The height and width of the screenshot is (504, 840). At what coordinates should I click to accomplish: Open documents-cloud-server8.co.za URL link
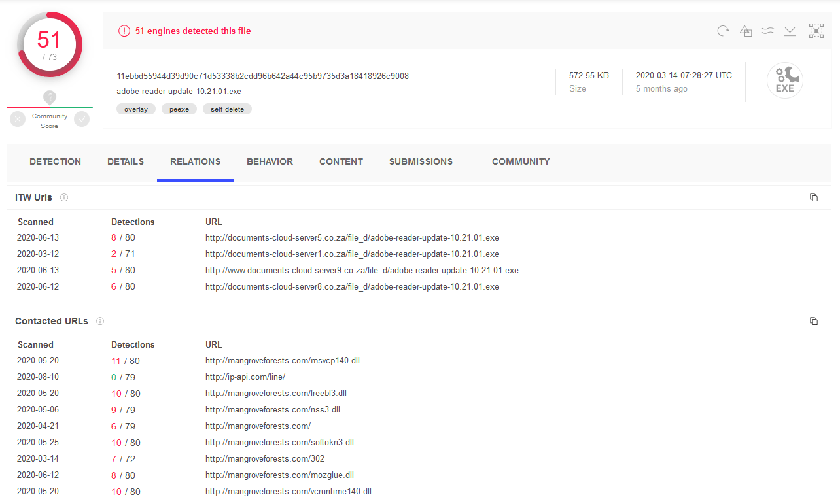(x=352, y=286)
